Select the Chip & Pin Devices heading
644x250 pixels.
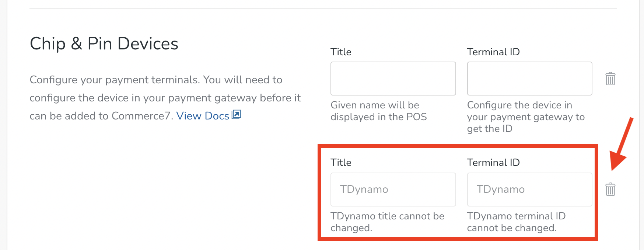click(x=104, y=43)
